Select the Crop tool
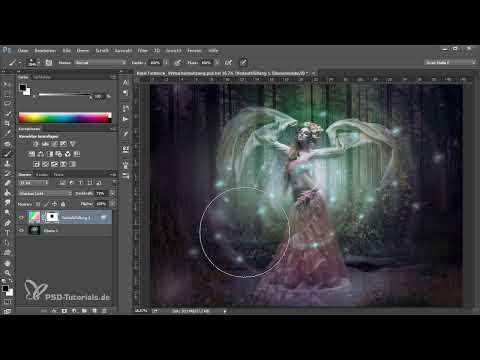480x360 pixels. point(7,123)
